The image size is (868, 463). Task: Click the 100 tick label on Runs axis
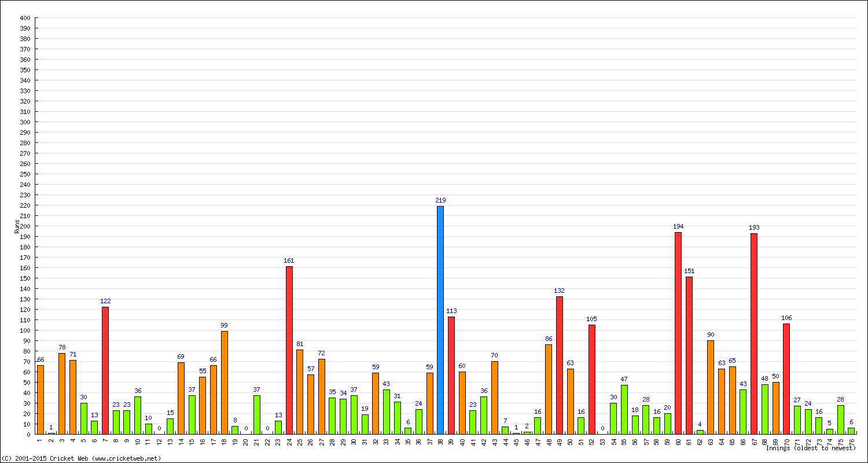pyautogui.click(x=24, y=330)
